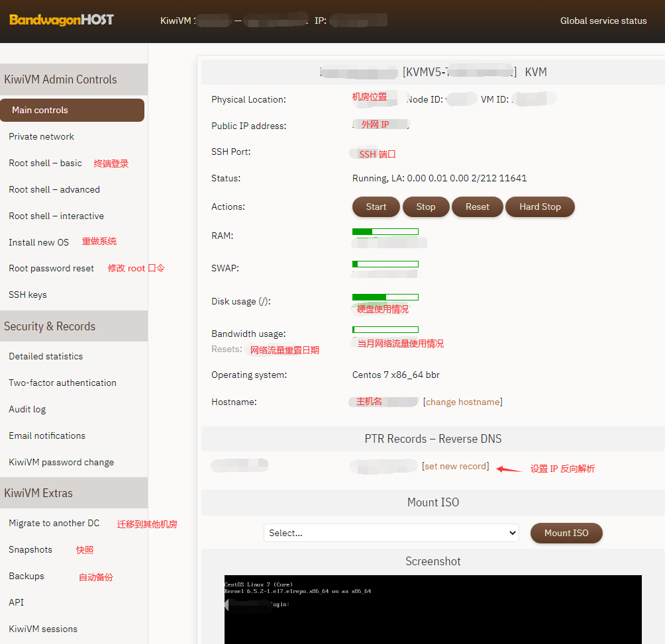Click the change hostname link
The width and height of the screenshot is (665, 644).
[462, 402]
